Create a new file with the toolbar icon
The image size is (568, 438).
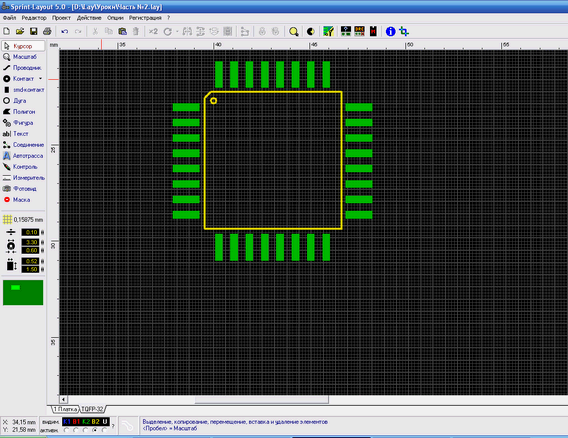(7, 32)
